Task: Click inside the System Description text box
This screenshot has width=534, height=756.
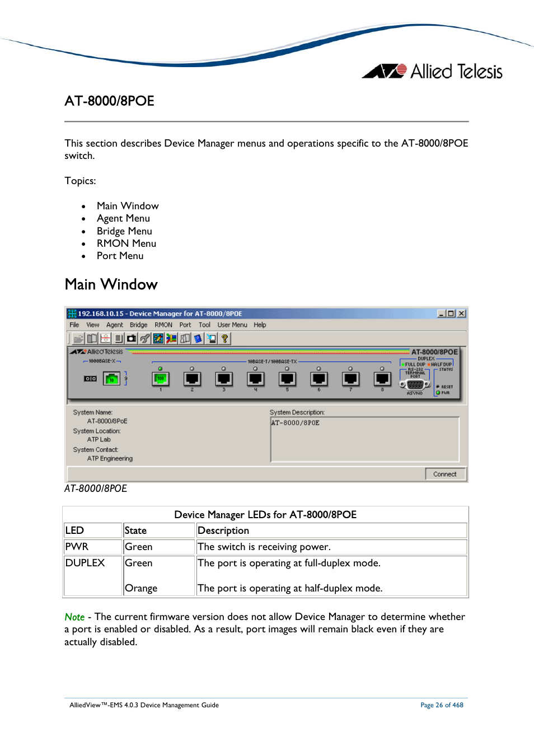Action: pos(365,439)
